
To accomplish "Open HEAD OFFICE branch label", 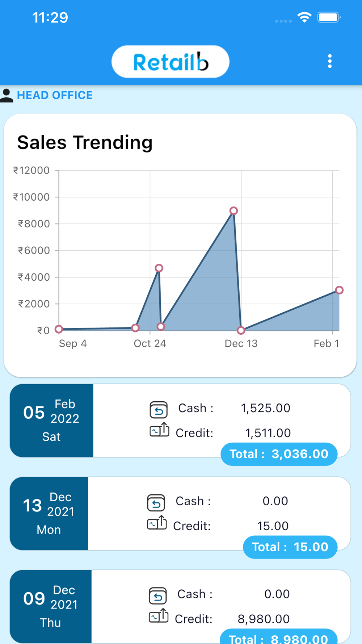I will (55, 95).
